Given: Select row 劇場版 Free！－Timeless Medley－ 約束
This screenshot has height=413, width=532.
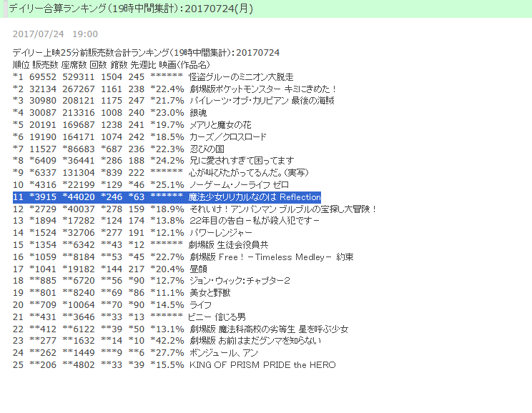Looking at the screenshot, I should coord(183,257).
